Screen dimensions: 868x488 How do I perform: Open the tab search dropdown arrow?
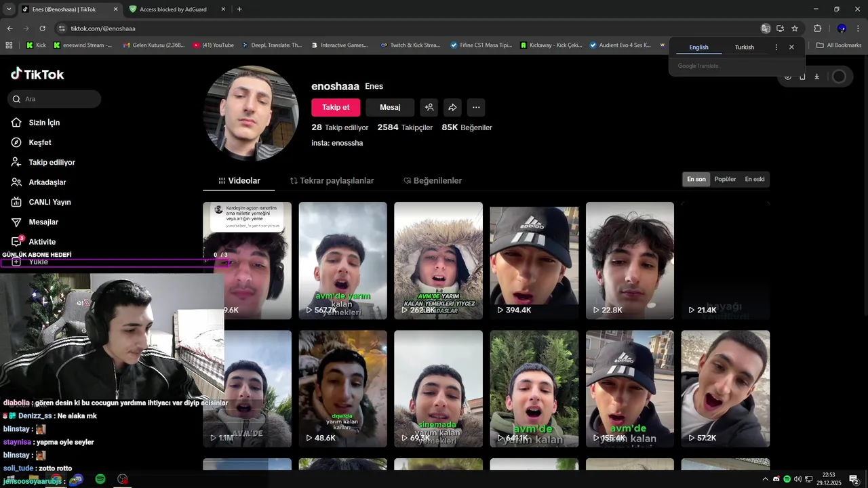click(9, 9)
